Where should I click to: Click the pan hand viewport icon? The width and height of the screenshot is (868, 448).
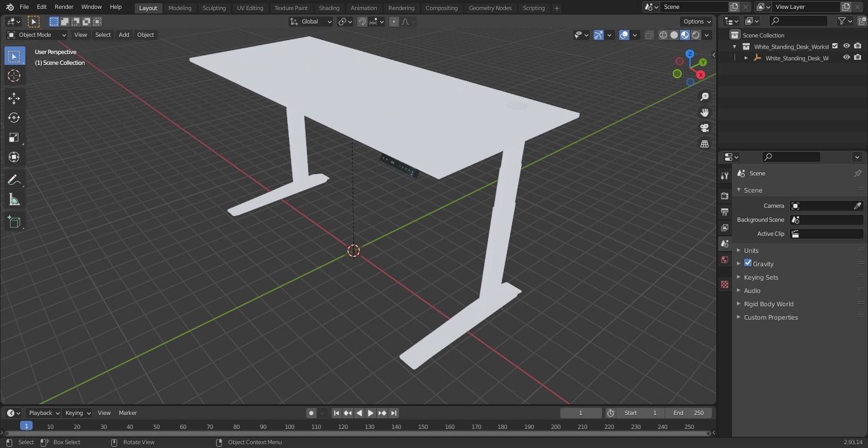[x=704, y=112]
